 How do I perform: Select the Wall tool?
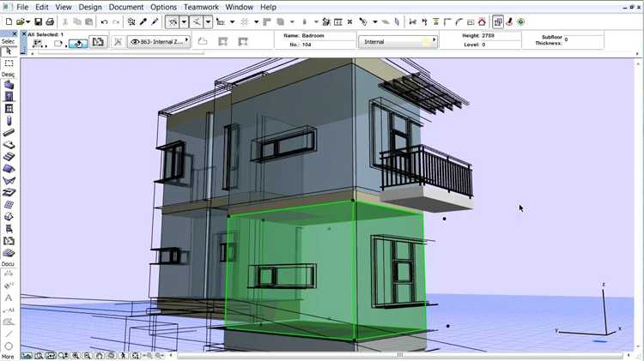tap(9, 85)
